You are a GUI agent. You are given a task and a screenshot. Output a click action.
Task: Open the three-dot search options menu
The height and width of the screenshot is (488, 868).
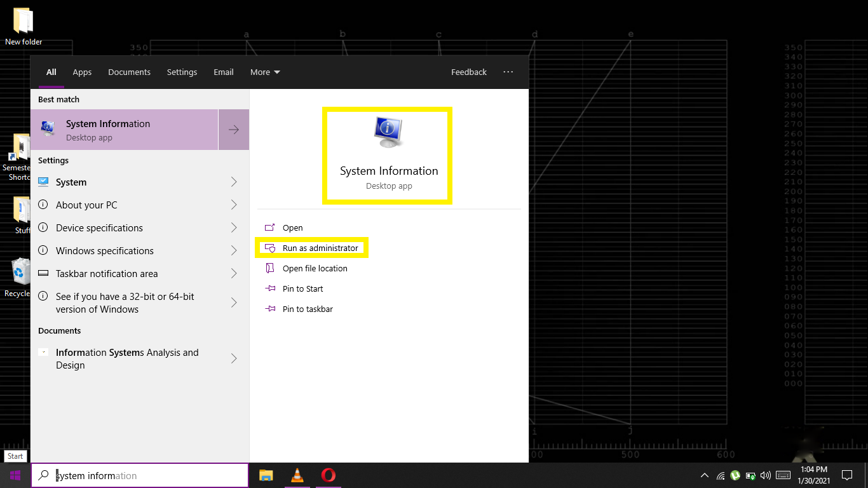pyautogui.click(x=508, y=72)
